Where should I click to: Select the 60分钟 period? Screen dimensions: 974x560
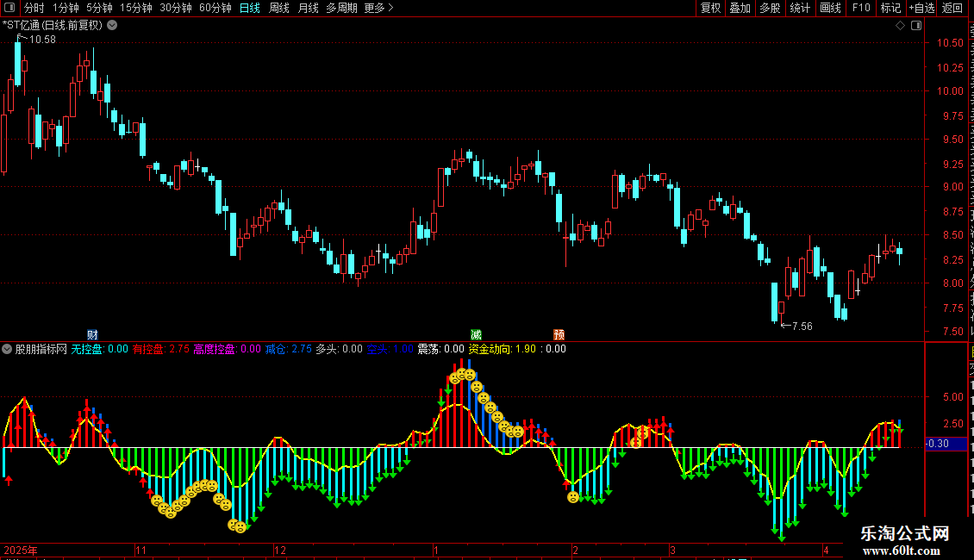point(215,8)
